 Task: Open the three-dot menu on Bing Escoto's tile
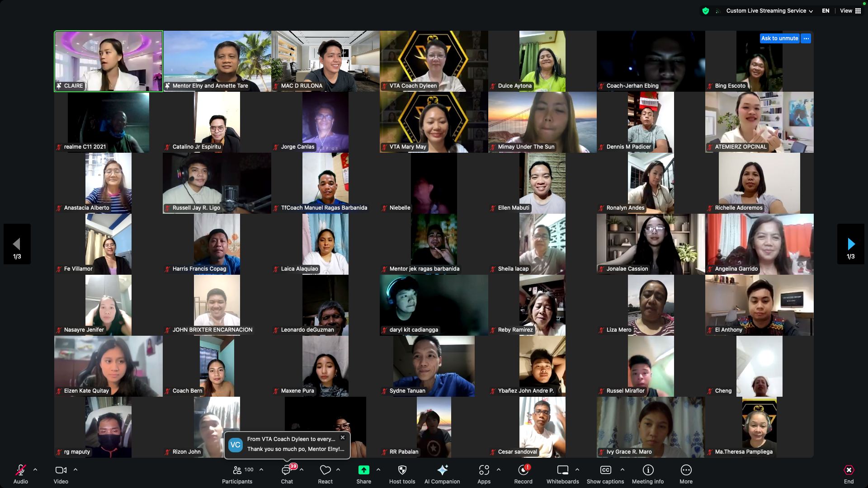(806, 38)
